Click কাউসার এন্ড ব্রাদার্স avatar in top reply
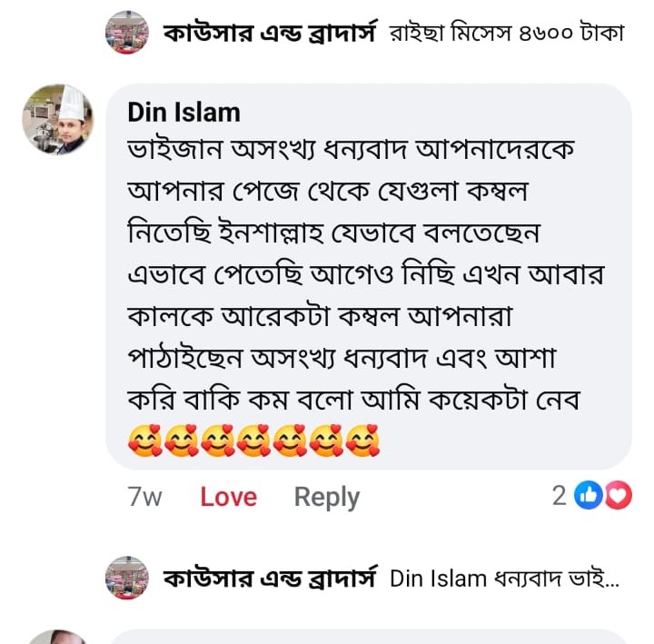Screen dimensions: 654x644 point(127,34)
